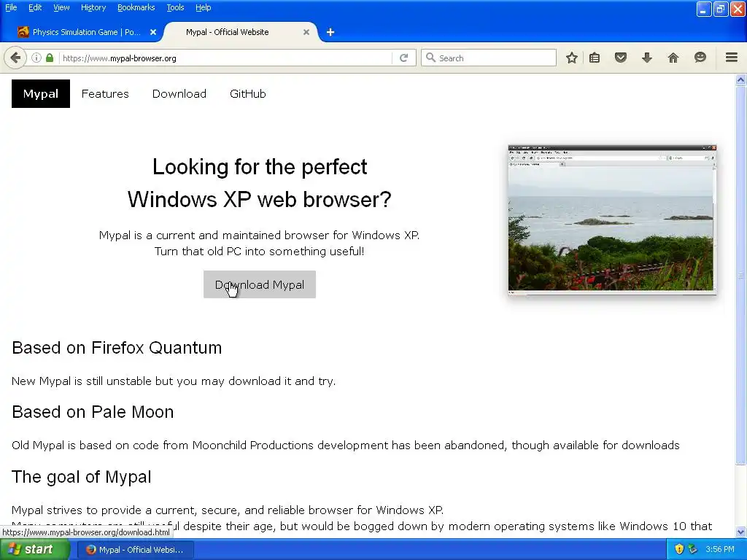Click the 'Based on Pale Moon' heading
747x560 pixels.
coord(93,412)
